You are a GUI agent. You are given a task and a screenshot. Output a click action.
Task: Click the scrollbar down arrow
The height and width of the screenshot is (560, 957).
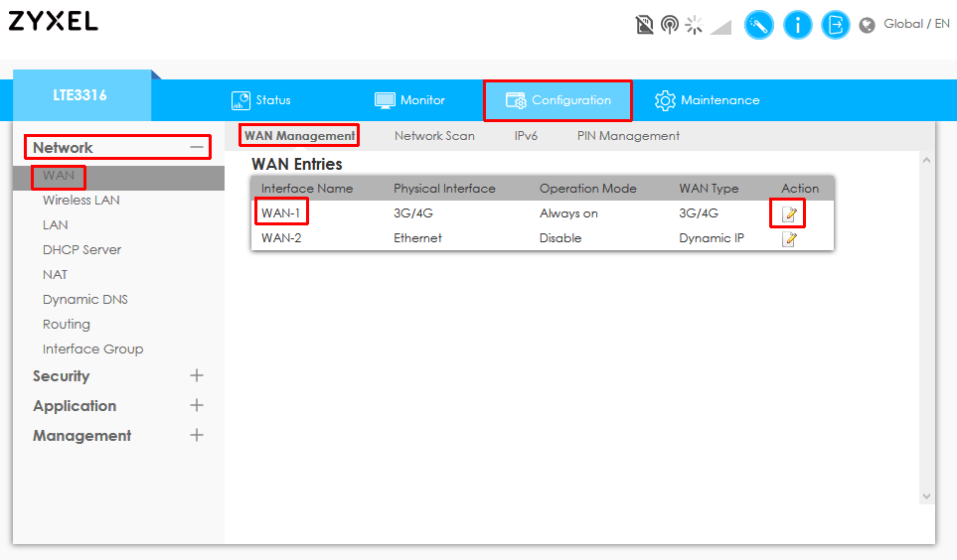click(x=926, y=496)
